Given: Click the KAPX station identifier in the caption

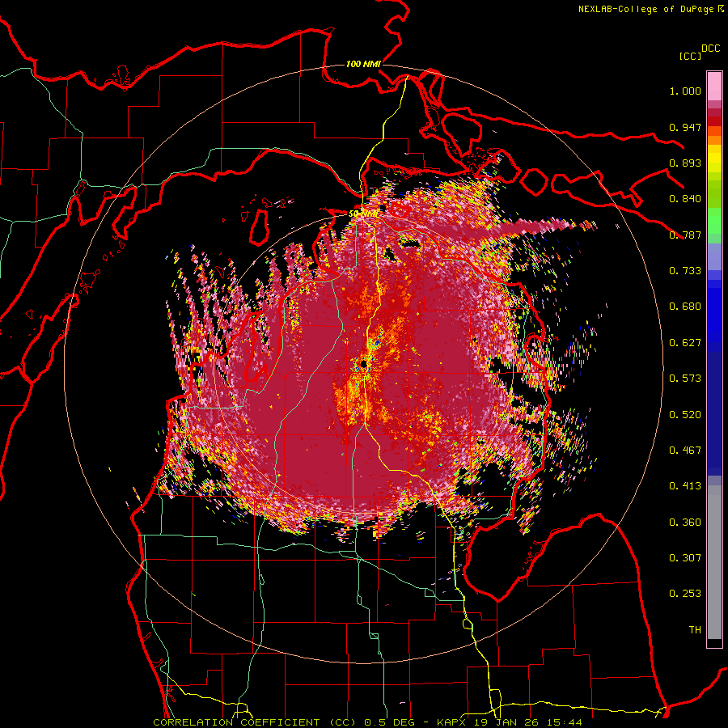Looking at the screenshot, I should 451,722.
